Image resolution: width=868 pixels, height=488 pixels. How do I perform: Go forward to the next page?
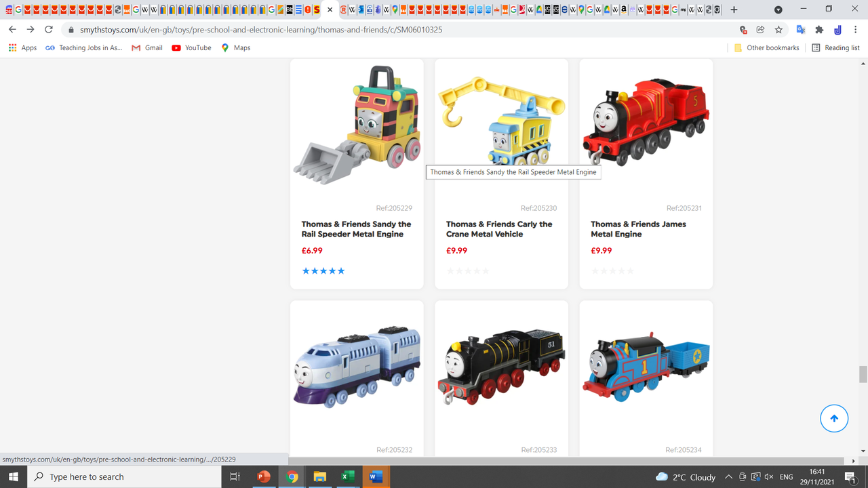(31, 30)
